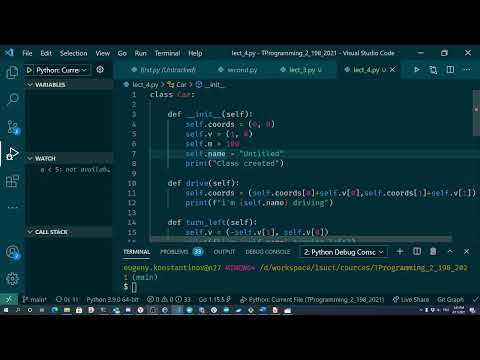Switch to the DEBUG CONSOLE tab

pyautogui.click(x=268, y=252)
